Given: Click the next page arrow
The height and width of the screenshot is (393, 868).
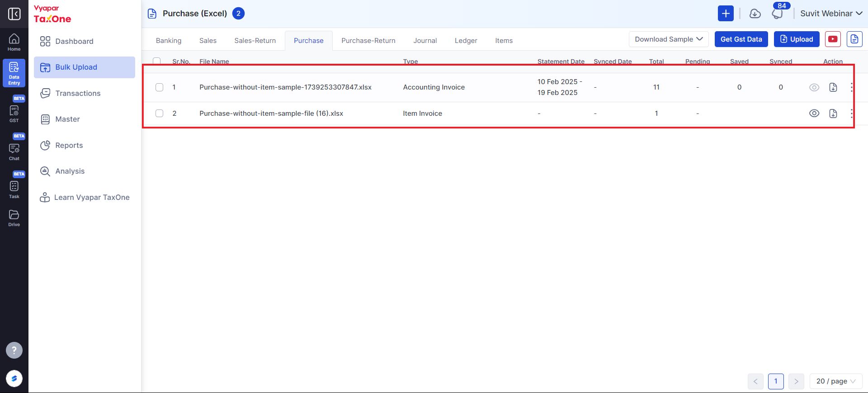Looking at the screenshot, I should (x=796, y=381).
